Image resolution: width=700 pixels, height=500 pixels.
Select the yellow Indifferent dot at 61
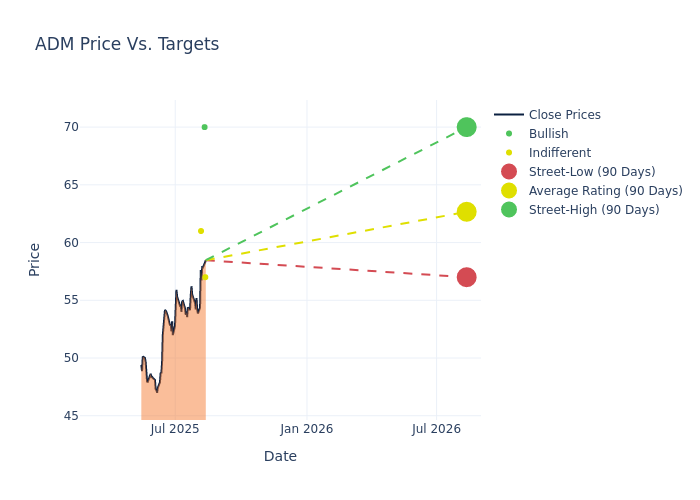[x=201, y=231]
